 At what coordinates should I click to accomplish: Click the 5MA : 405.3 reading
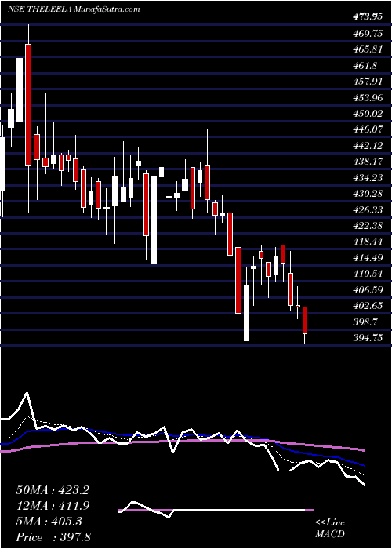point(49,522)
